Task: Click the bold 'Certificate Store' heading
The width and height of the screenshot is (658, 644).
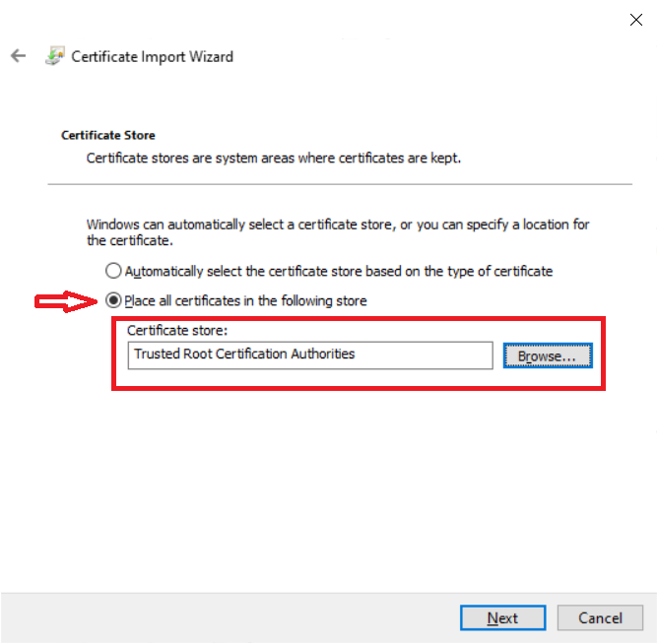Action: point(108,135)
